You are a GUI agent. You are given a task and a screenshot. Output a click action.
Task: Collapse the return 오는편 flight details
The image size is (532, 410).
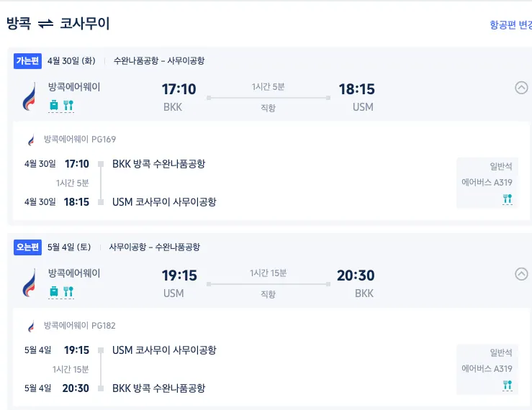(x=521, y=274)
